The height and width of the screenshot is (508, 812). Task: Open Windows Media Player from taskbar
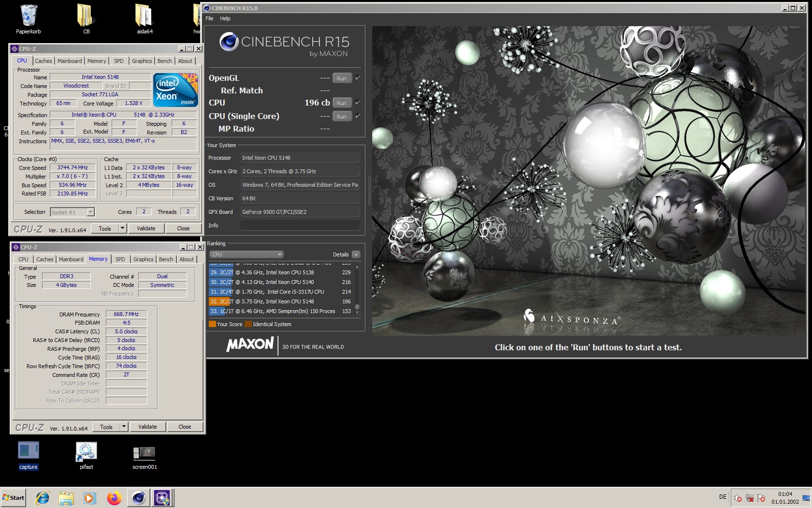[x=90, y=497]
